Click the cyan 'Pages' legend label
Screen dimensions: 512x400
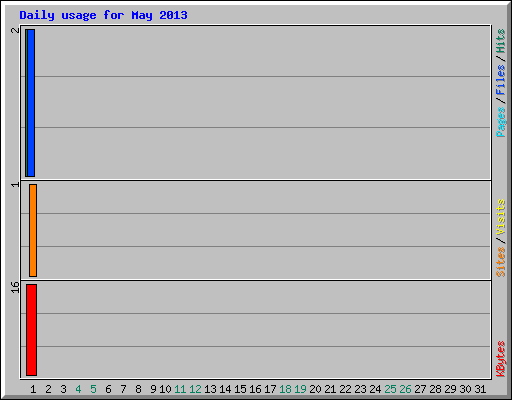[500, 122]
